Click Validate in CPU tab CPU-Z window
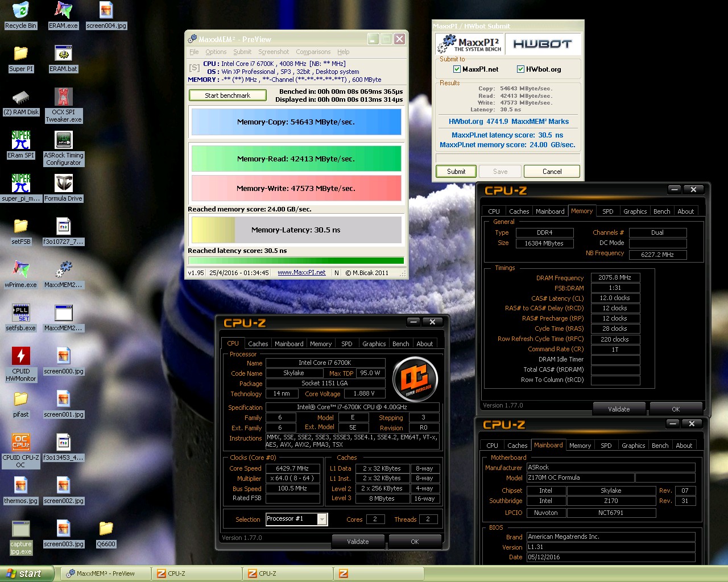Image resolution: width=728 pixels, height=582 pixels. (358, 542)
